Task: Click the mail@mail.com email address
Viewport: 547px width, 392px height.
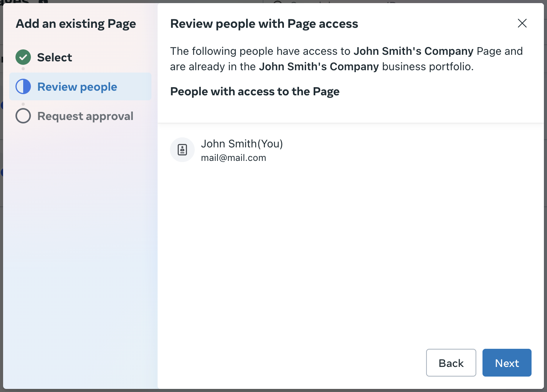Action: coord(233,158)
